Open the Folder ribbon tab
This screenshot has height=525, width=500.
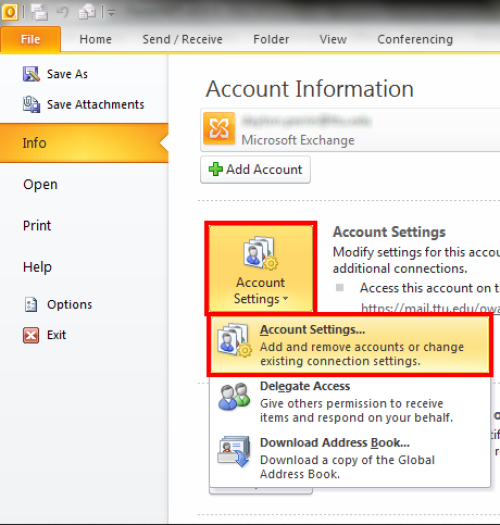click(x=271, y=39)
